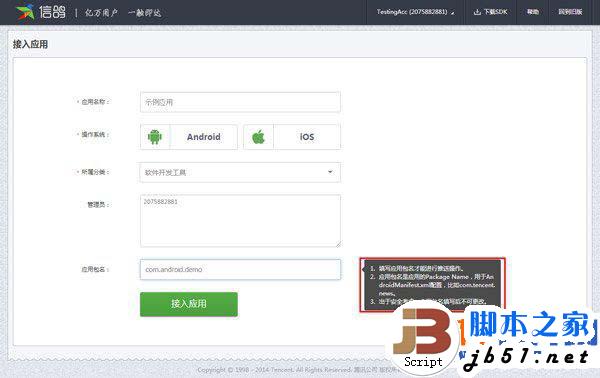Click the green Apple logo icon

pos(259,137)
